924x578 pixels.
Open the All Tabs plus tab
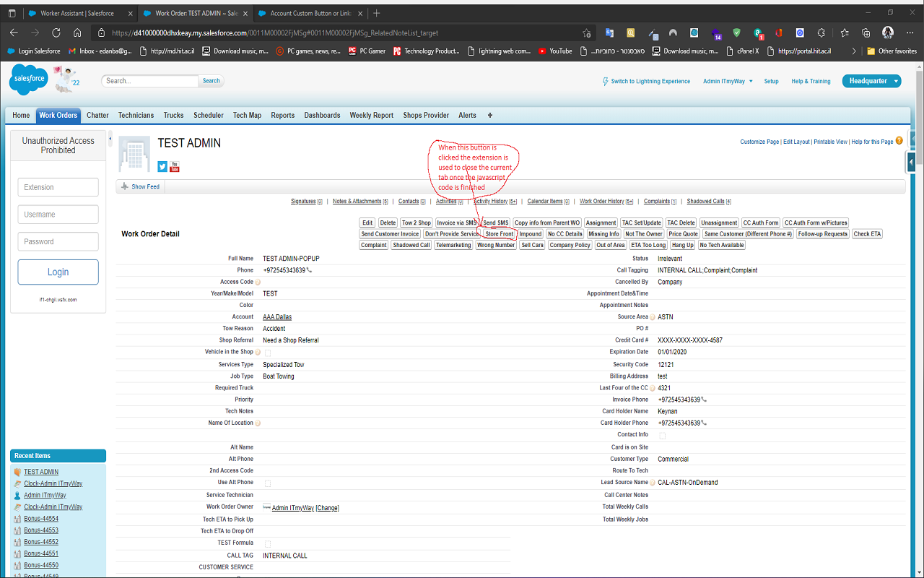tap(490, 115)
